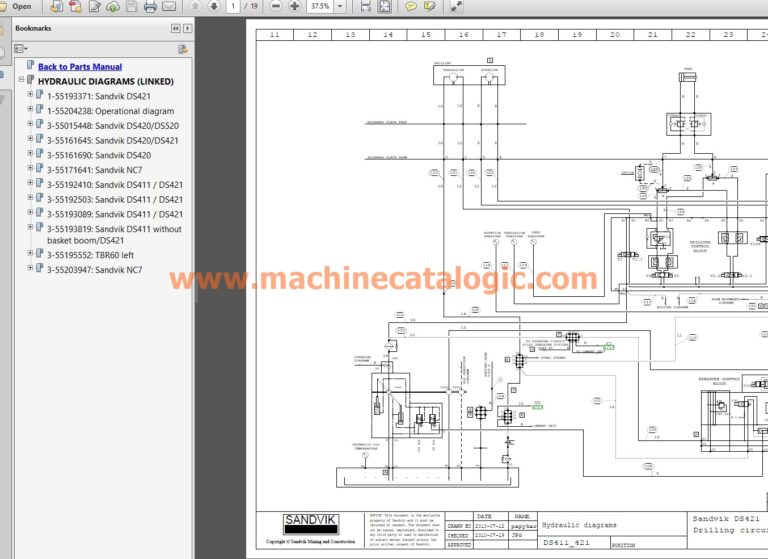The image size is (768, 559).
Task: Select the 3-55203947: Sandvik NC7 bookmark
Action: [x=94, y=270]
